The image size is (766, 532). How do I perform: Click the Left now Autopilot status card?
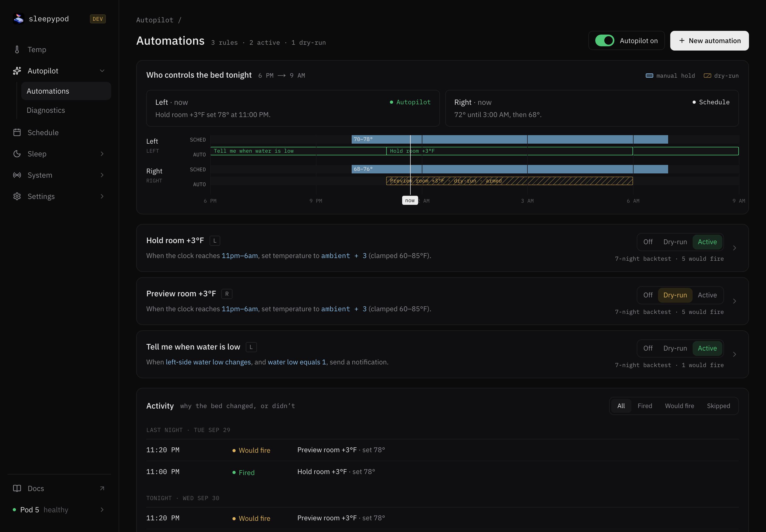293,108
